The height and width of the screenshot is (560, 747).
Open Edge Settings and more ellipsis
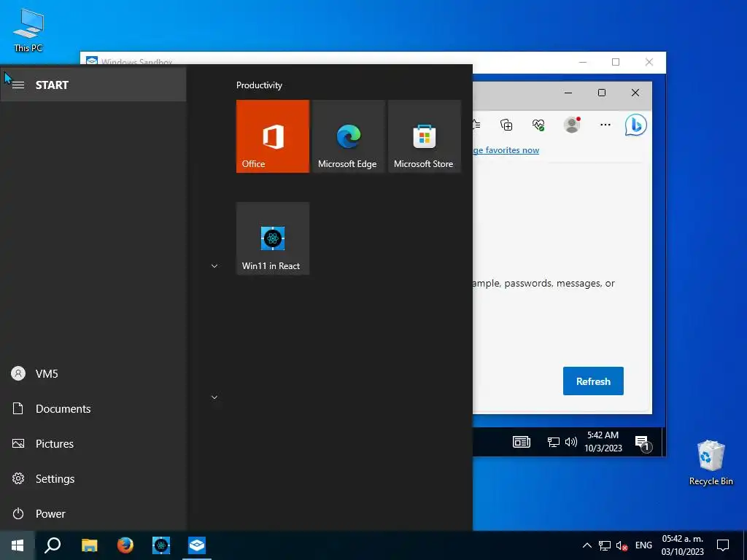click(605, 125)
